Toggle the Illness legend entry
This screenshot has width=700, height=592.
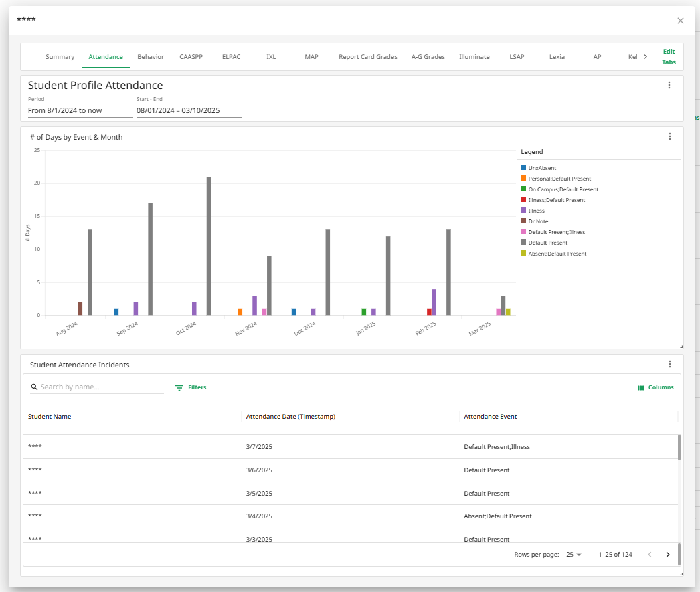click(x=536, y=211)
